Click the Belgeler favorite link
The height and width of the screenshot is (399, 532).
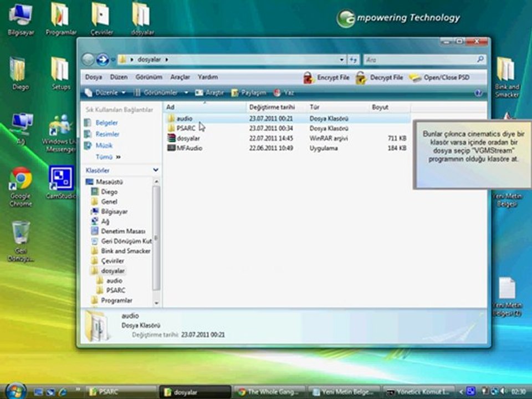click(106, 122)
